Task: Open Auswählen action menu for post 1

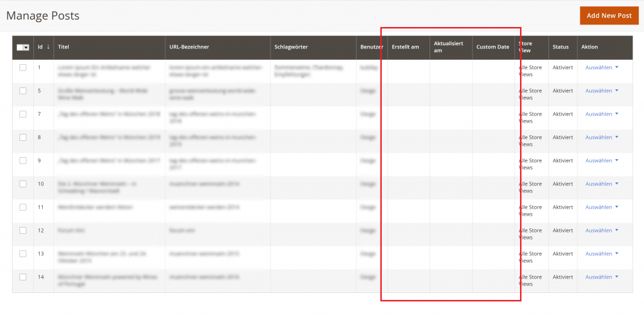Action: click(x=602, y=67)
